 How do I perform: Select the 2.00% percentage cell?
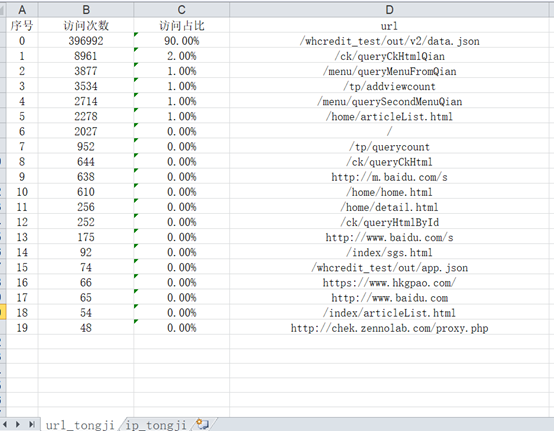(182, 56)
